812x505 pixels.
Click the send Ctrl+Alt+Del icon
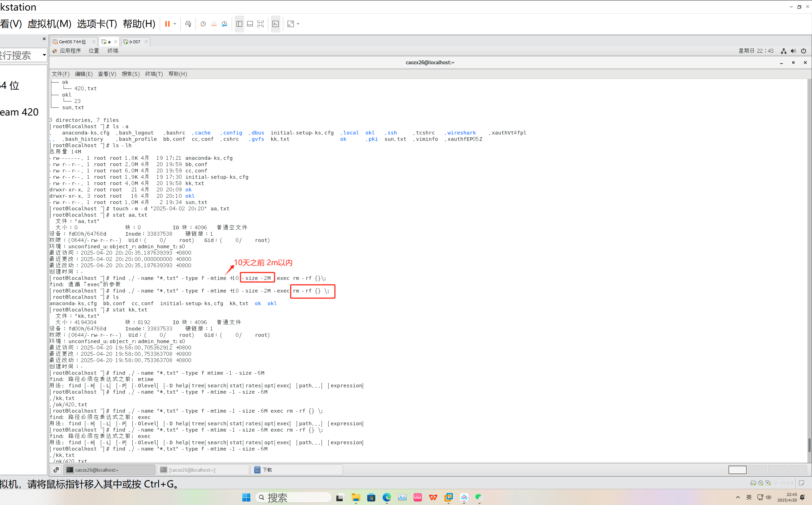[188, 24]
